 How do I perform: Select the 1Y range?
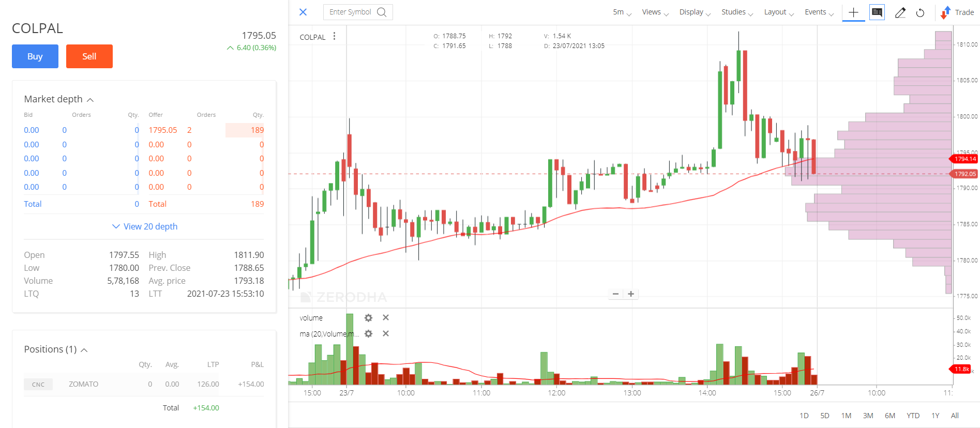coord(936,416)
